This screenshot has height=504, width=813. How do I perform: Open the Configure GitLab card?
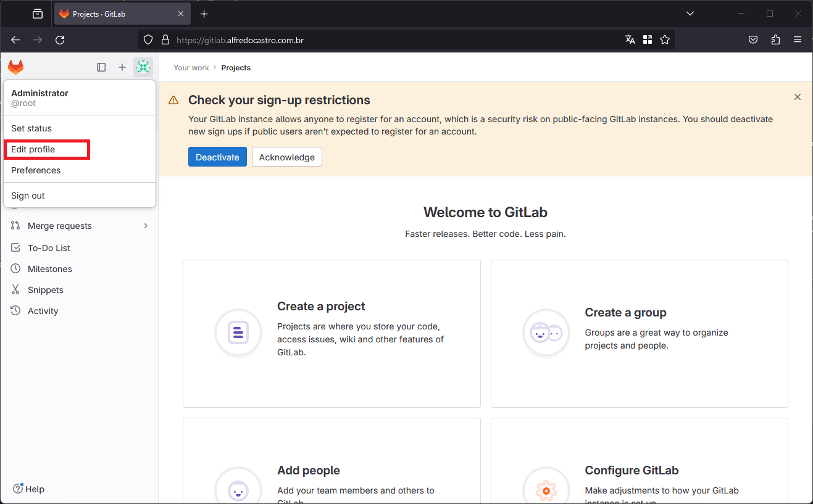pos(640,461)
